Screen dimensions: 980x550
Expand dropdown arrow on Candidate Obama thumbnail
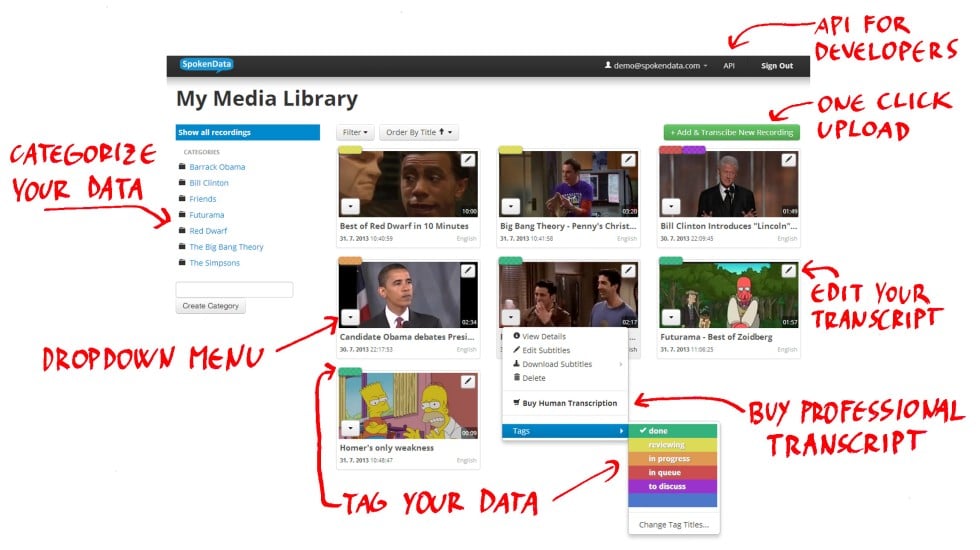350,318
